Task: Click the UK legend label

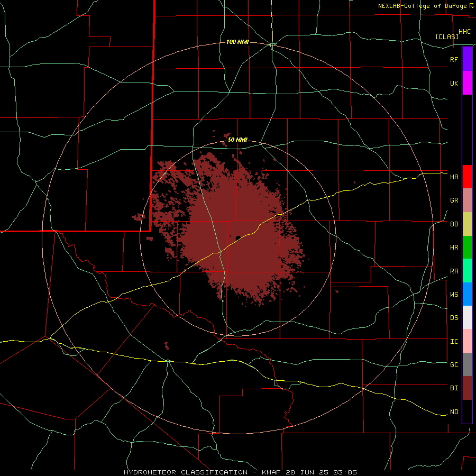Action: click(454, 83)
